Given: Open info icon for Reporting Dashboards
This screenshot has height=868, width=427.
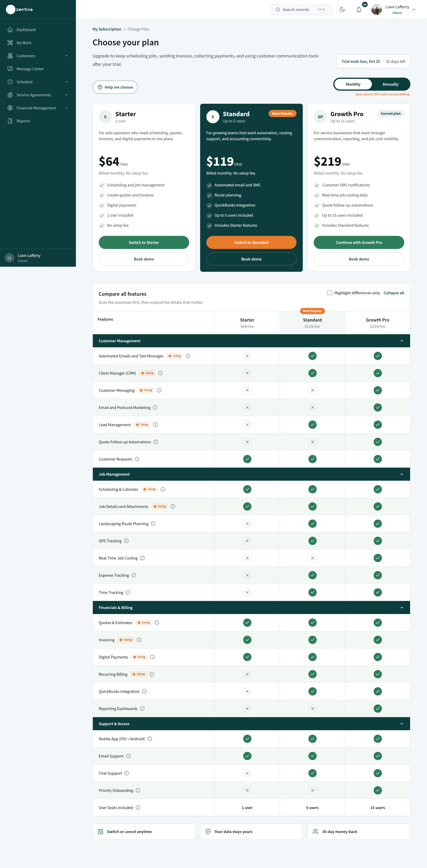Looking at the screenshot, I should (142, 709).
